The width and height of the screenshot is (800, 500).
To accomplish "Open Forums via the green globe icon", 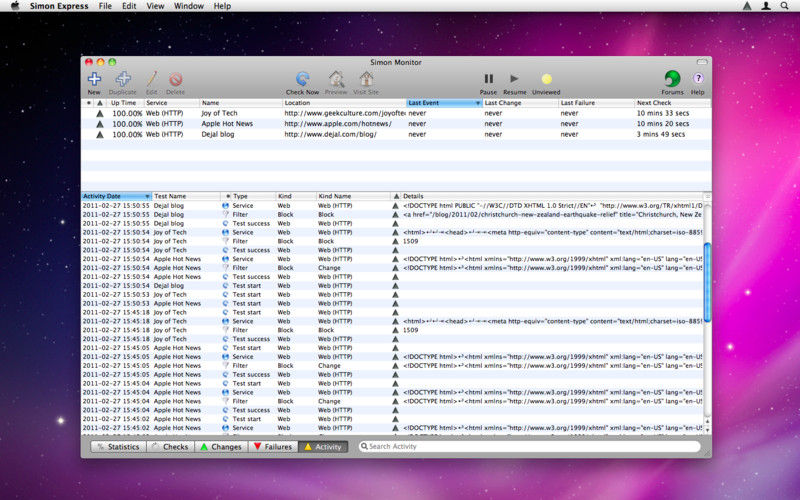I will [x=672, y=79].
